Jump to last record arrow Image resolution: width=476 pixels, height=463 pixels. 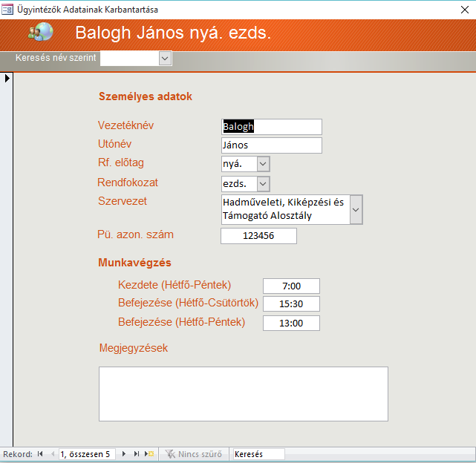(x=137, y=453)
